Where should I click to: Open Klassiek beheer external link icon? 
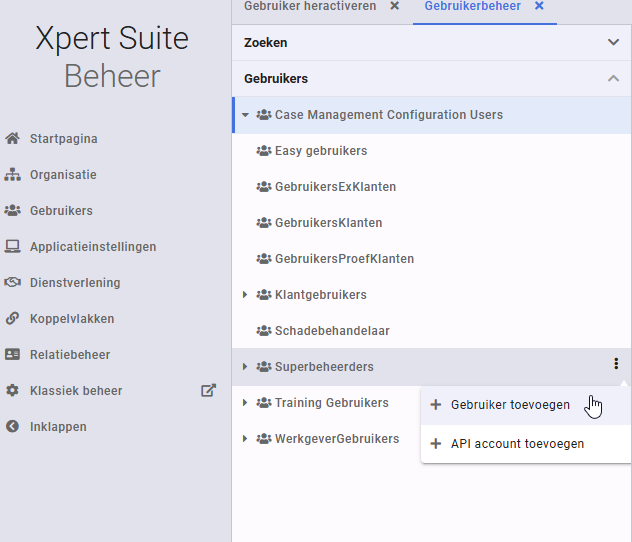[x=208, y=390]
